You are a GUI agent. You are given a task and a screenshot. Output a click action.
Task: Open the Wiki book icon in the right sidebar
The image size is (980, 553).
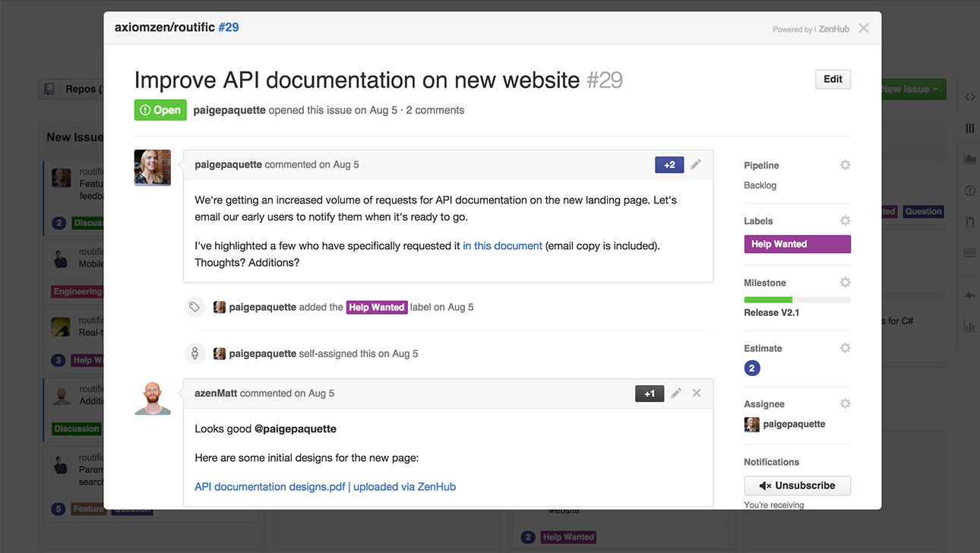pyautogui.click(x=969, y=253)
